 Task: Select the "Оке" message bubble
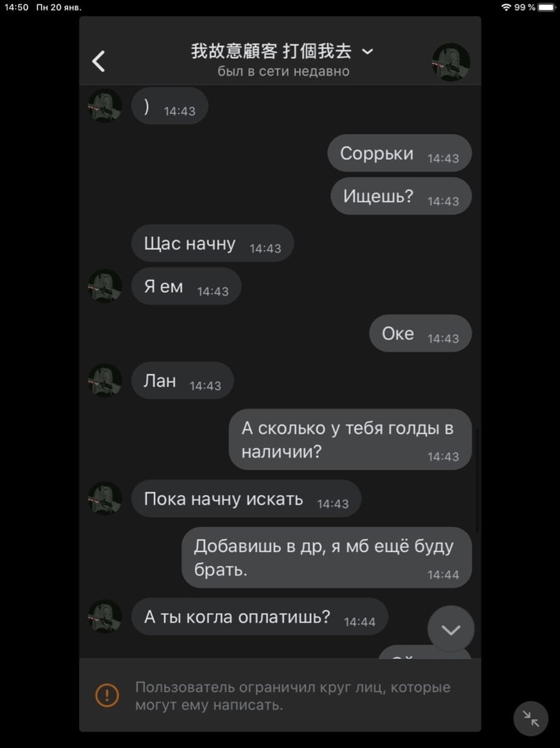tap(420, 333)
